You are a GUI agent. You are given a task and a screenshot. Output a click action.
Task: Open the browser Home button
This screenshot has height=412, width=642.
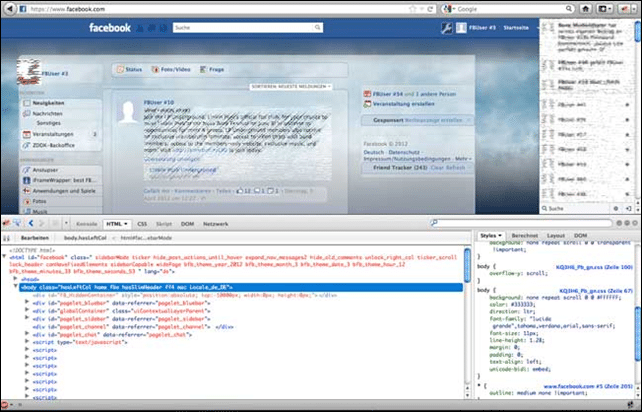pos(586,9)
